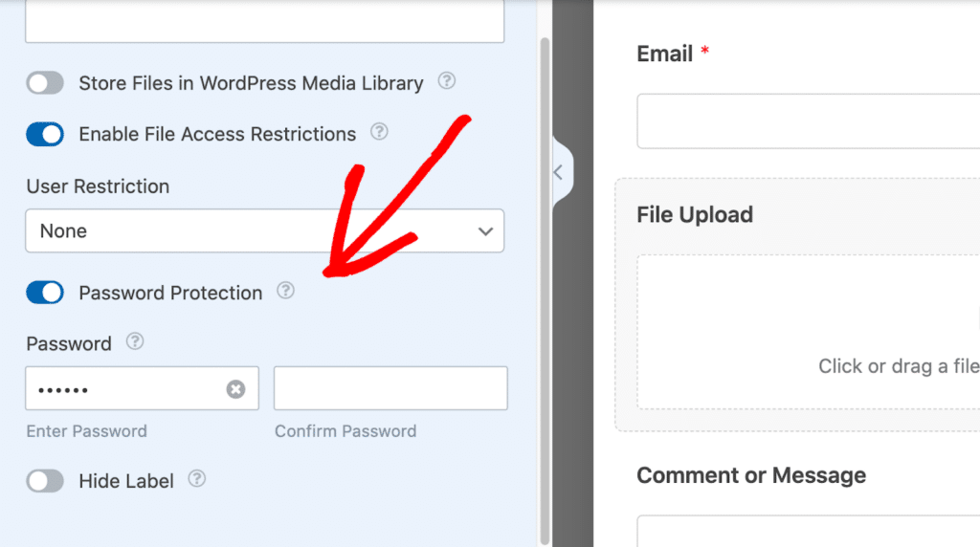Disable Enable File Access Restrictions toggle
The image size is (980, 547).
[45, 134]
